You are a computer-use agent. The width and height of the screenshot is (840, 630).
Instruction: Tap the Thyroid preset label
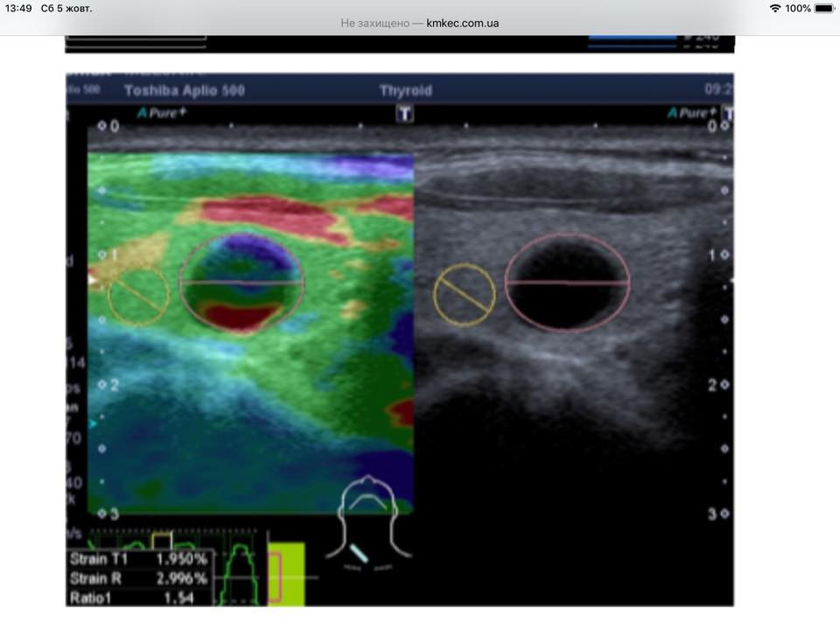tap(405, 90)
